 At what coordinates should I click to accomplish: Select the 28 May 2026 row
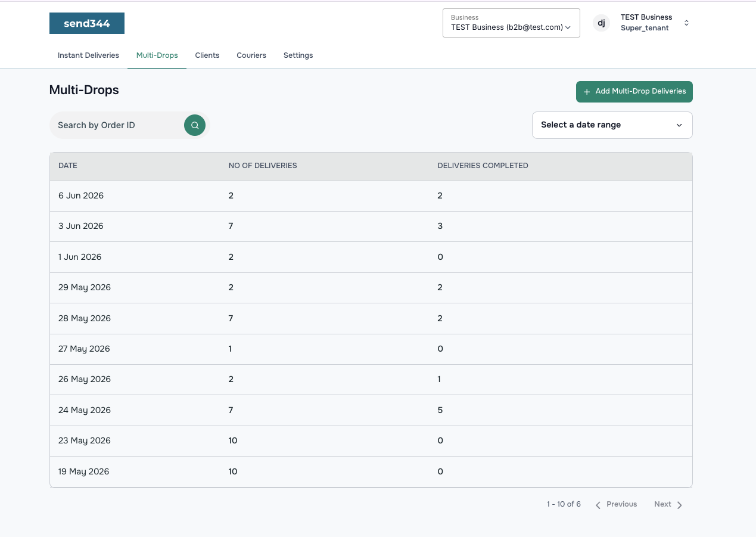click(x=371, y=319)
